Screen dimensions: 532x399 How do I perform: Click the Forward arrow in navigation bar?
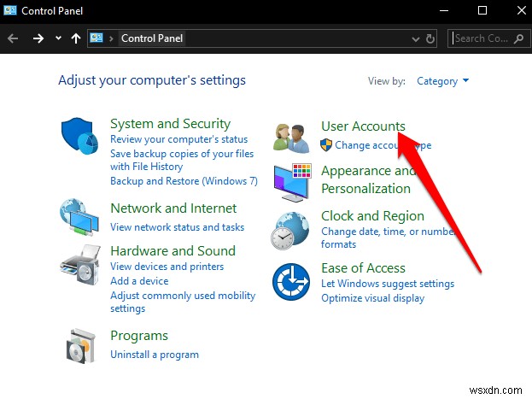point(38,38)
